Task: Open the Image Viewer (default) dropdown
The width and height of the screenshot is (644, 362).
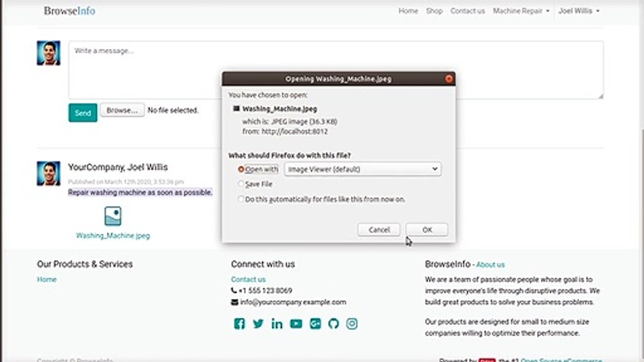Action: tap(363, 169)
